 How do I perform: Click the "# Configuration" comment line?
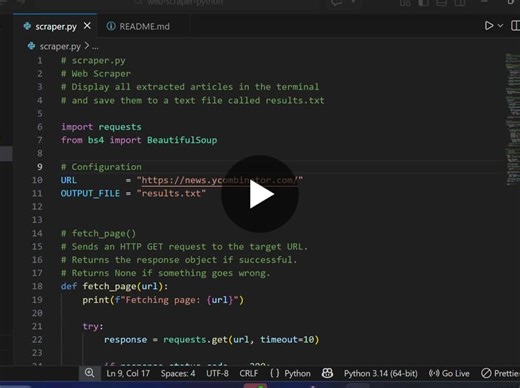click(x=101, y=167)
